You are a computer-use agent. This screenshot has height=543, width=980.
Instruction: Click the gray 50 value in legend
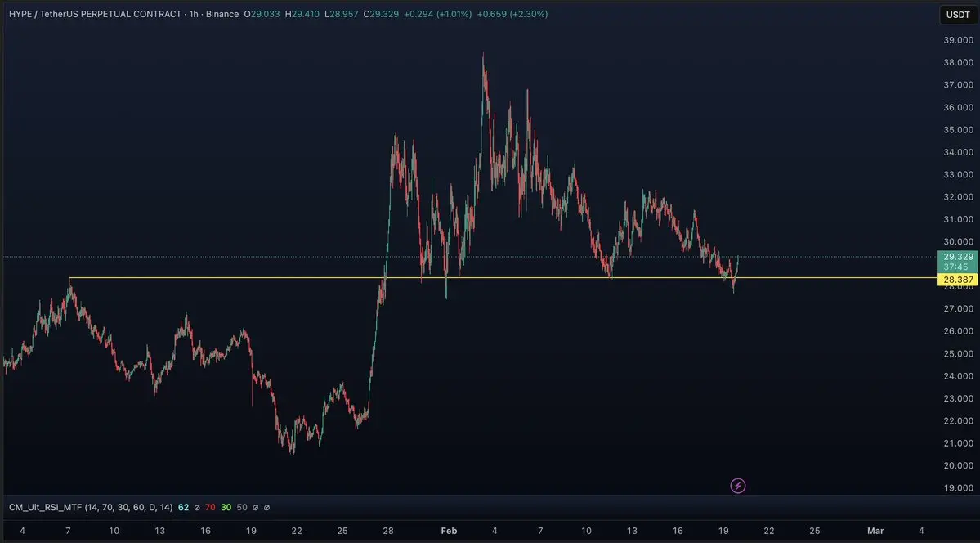[x=242, y=507]
